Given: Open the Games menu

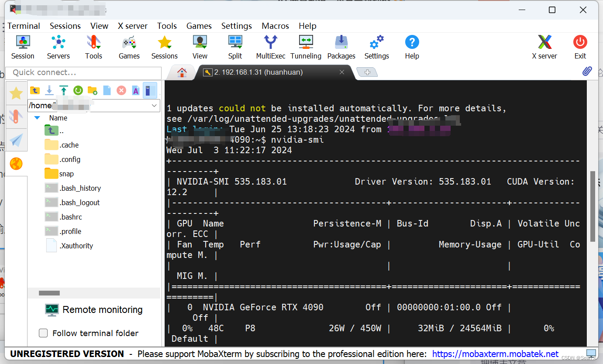Looking at the screenshot, I should [x=199, y=26].
